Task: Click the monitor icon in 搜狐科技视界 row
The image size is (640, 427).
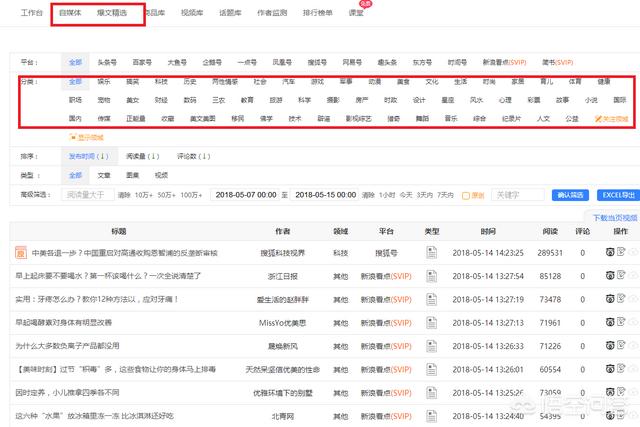Action: (609, 254)
